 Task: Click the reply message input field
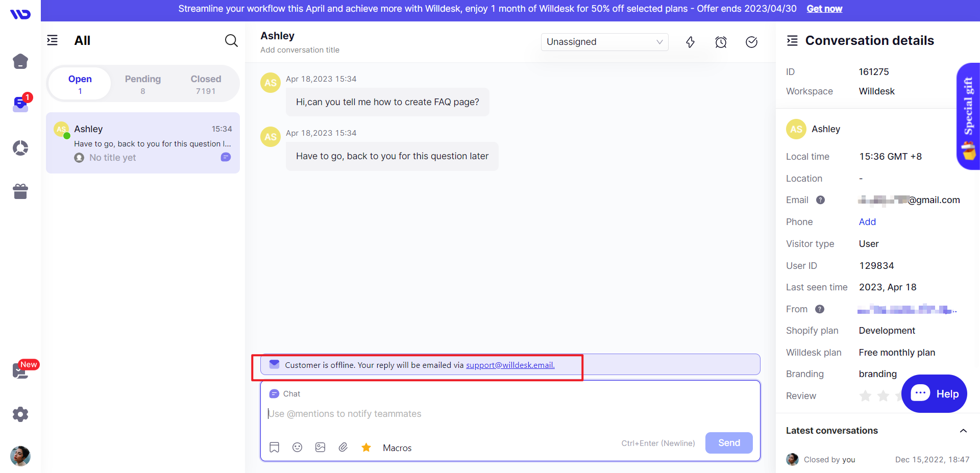tap(510, 414)
